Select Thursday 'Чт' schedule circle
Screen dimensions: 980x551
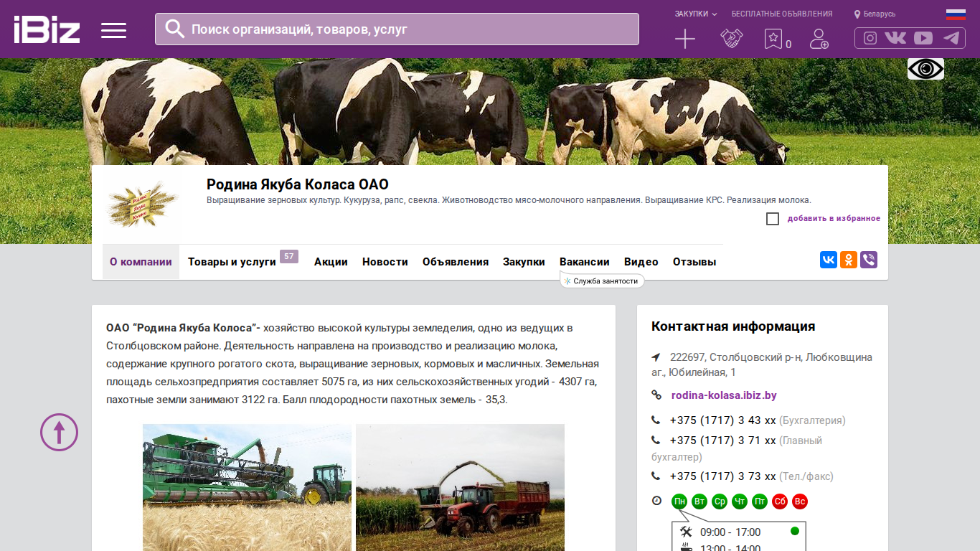tap(740, 501)
